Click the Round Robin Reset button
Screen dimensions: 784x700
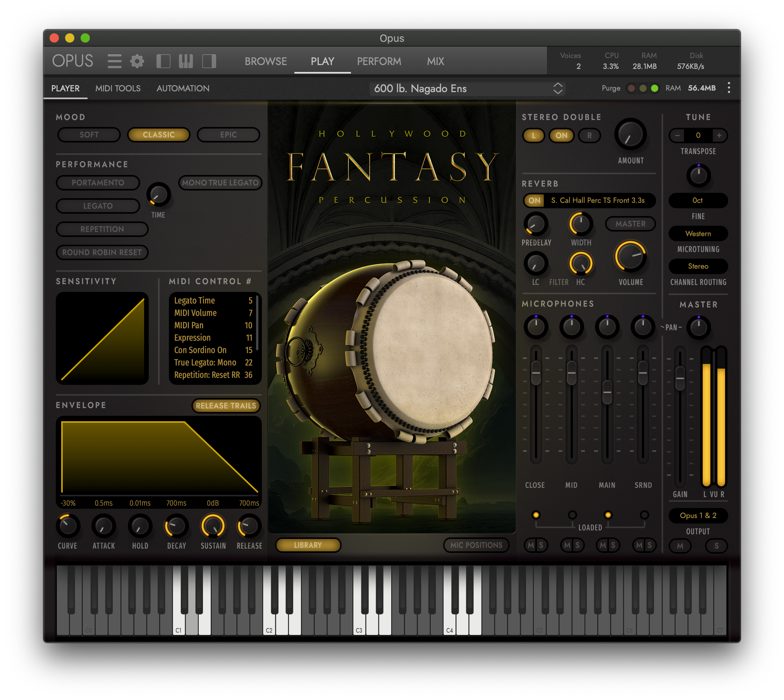tap(102, 252)
